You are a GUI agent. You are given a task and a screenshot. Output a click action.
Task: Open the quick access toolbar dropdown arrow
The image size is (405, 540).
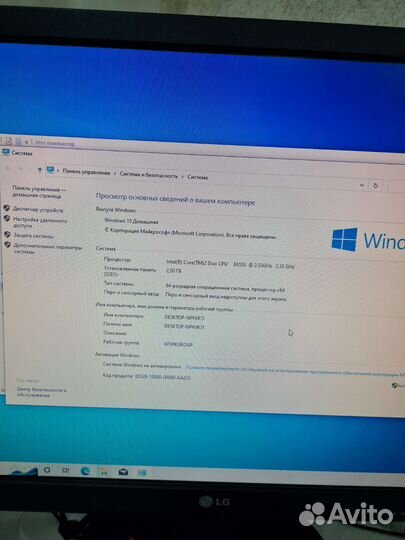[x=27, y=142]
